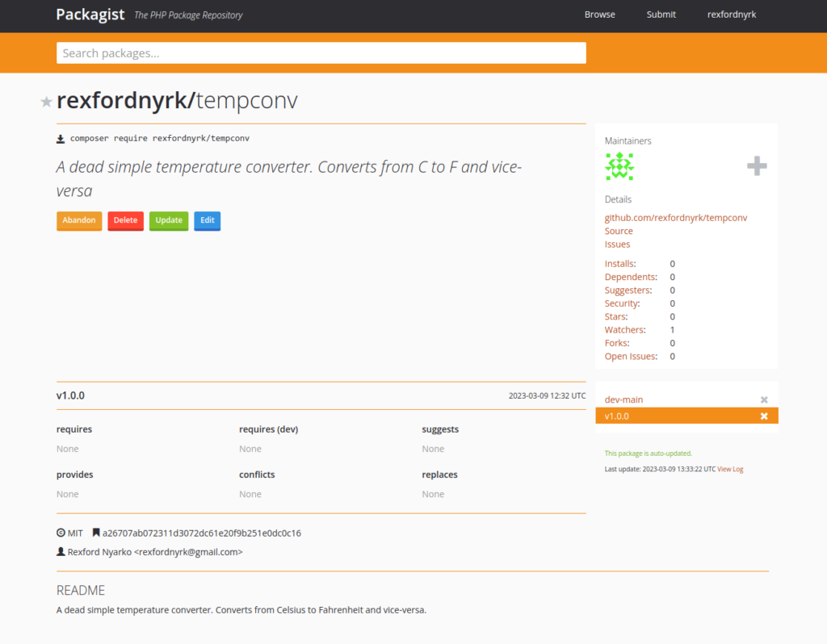Open the Watchers link
This screenshot has height=644, width=827.
pyautogui.click(x=625, y=329)
